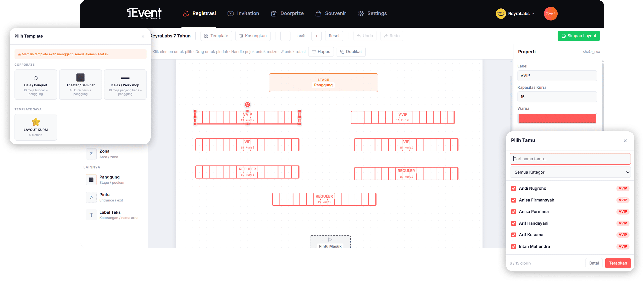Click the yellow ReyraLabs profile avatar
The width and height of the screenshot is (644, 282).
[501, 13]
